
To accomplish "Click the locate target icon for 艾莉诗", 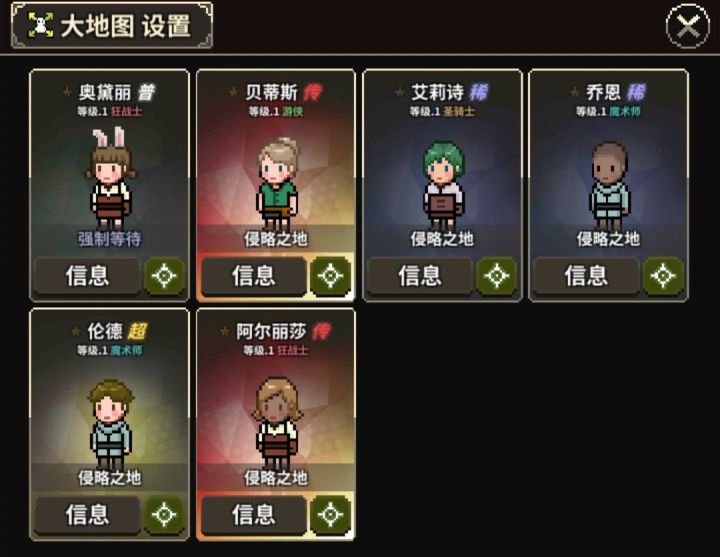I will click(x=497, y=276).
